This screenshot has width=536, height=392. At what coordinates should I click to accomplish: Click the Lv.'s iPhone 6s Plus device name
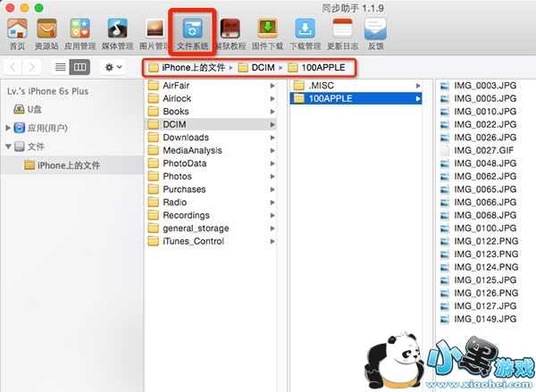[x=48, y=91]
